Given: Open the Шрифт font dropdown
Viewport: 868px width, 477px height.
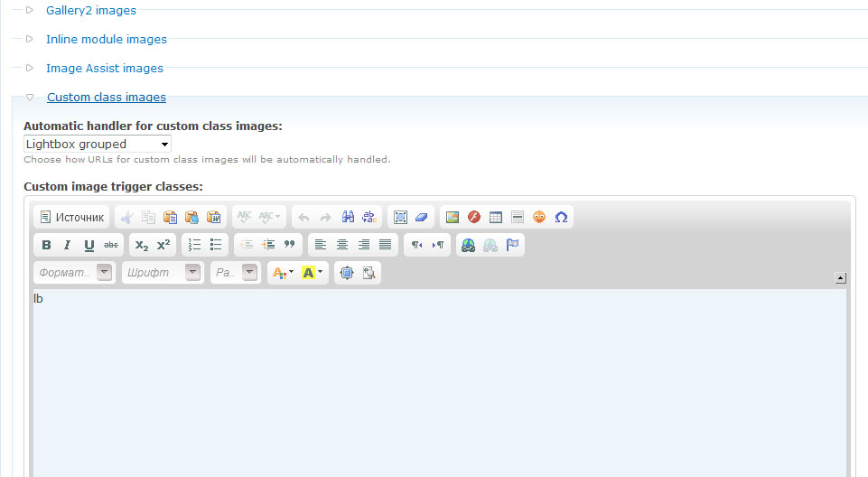Looking at the screenshot, I should tap(163, 273).
